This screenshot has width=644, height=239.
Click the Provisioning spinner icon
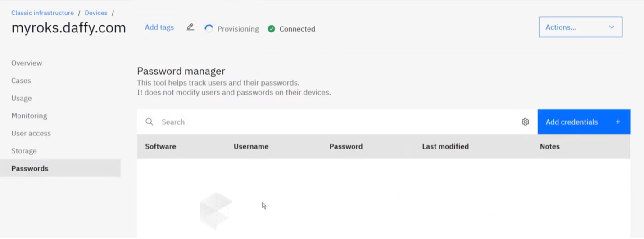[x=209, y=29]
